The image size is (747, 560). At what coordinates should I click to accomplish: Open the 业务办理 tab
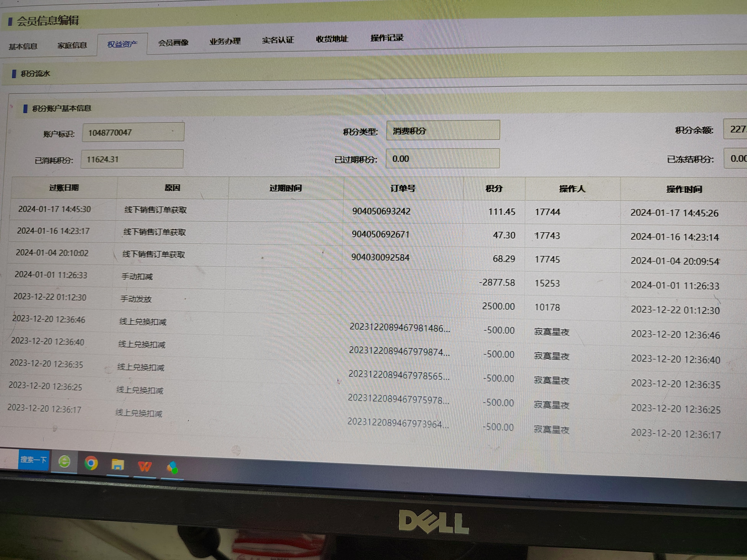tap(225, 41)
